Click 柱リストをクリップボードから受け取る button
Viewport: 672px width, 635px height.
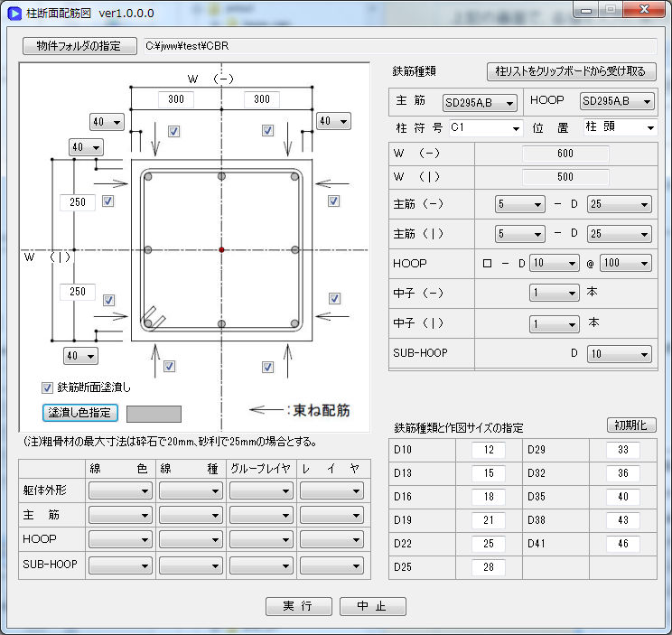571,71
